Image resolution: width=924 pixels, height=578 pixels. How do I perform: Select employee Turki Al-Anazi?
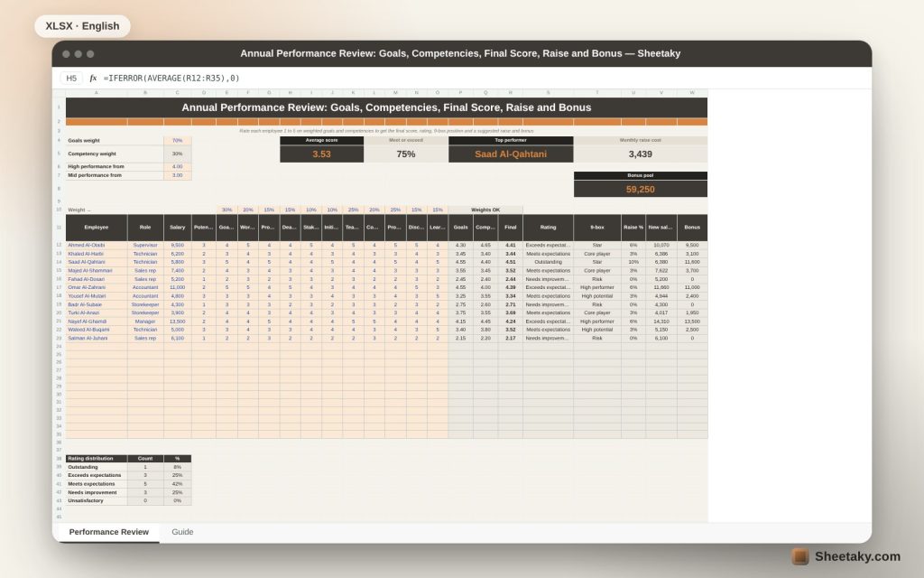(96, 312)
